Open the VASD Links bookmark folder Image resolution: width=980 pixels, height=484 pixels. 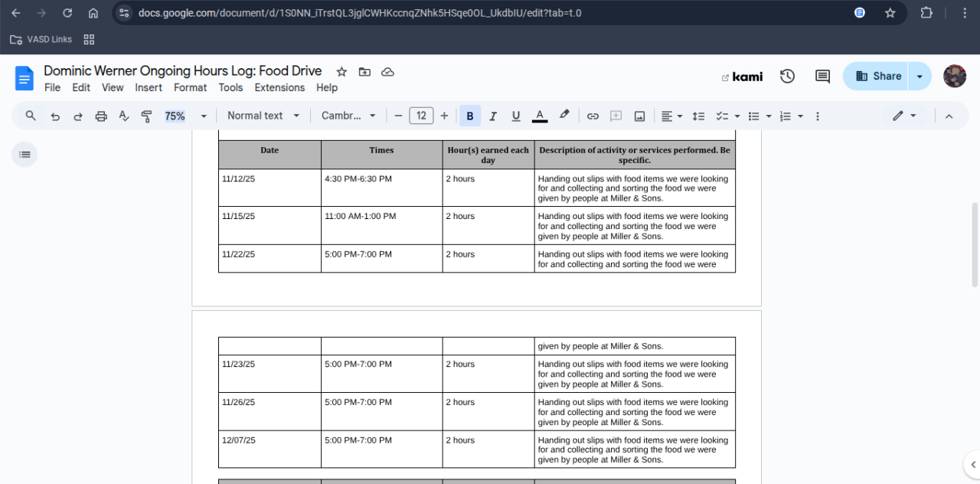pos(41,39)
